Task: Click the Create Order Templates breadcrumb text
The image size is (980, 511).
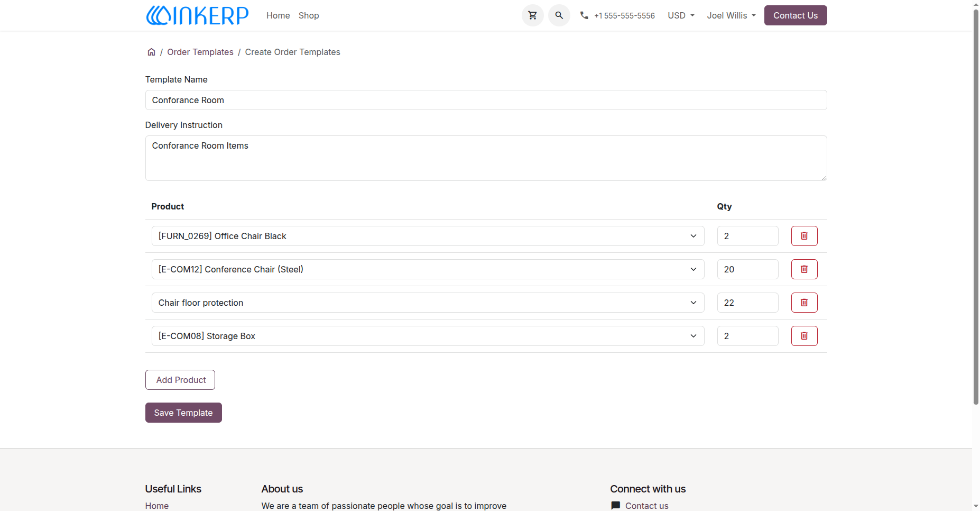Action: click(x=292, y=52)
